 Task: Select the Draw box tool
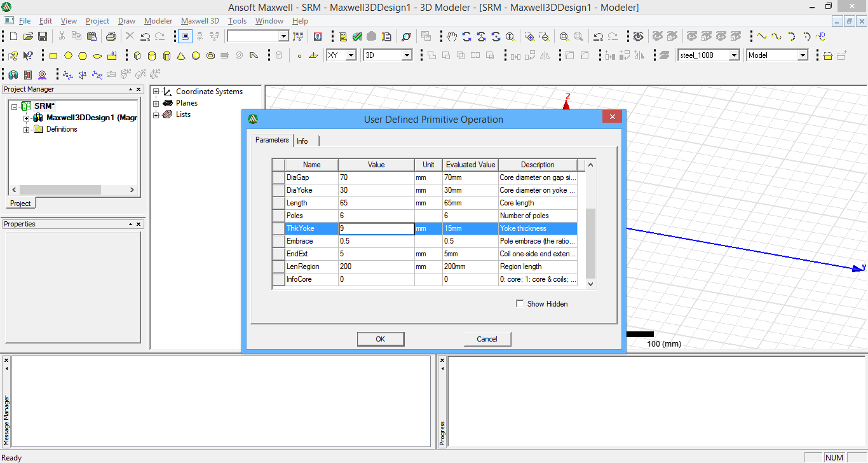pyautogui.click(x=137, y=55)
